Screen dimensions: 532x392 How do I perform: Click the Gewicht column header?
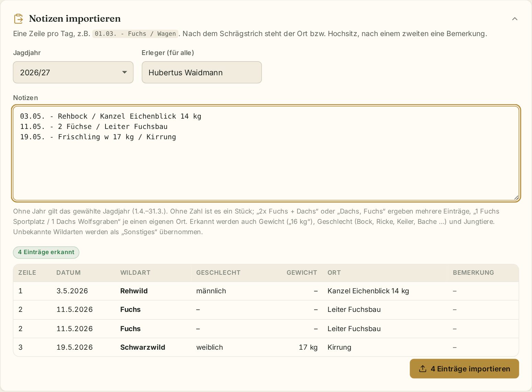tap(302, 273)
